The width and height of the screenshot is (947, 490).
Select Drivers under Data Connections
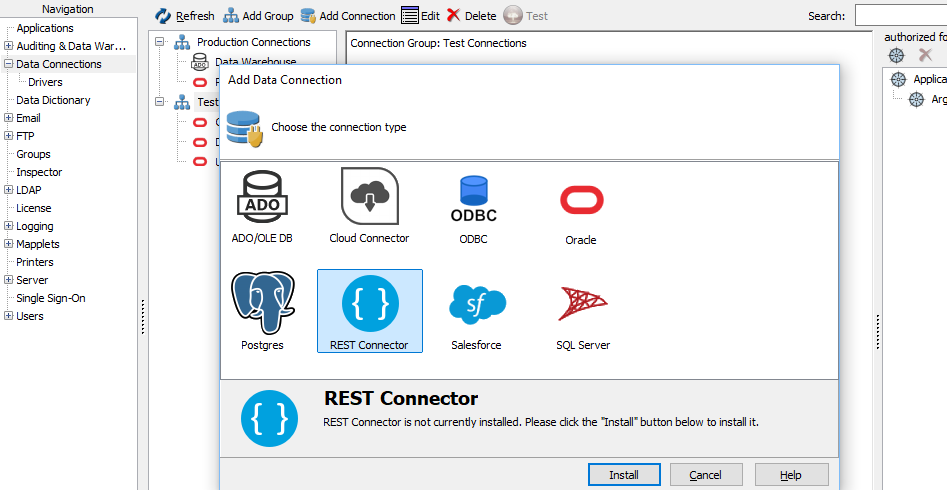click(x=45, y=82)
